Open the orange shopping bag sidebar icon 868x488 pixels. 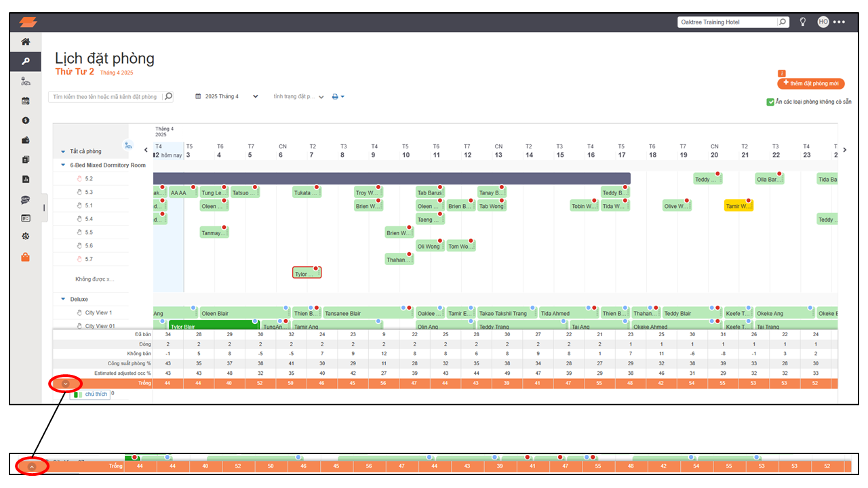[26, 257]
